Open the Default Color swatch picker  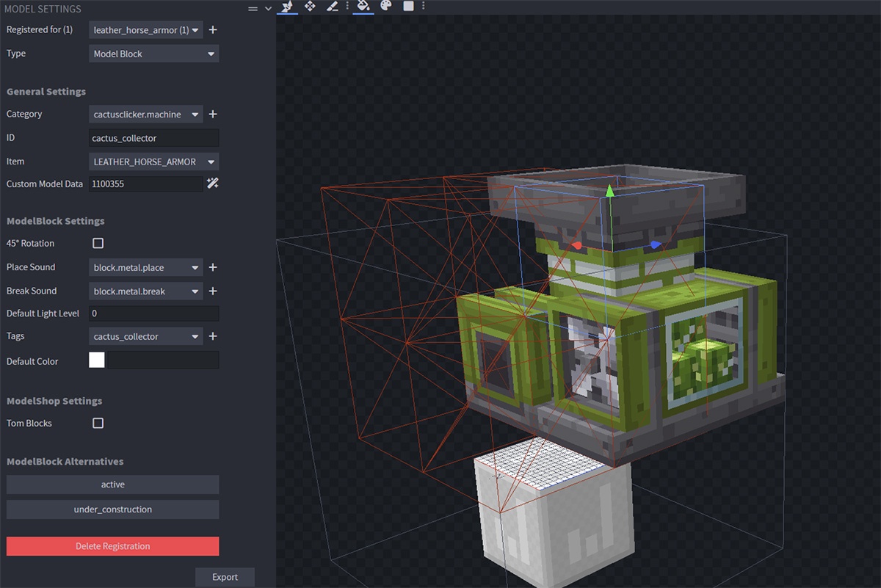point(96,360)
